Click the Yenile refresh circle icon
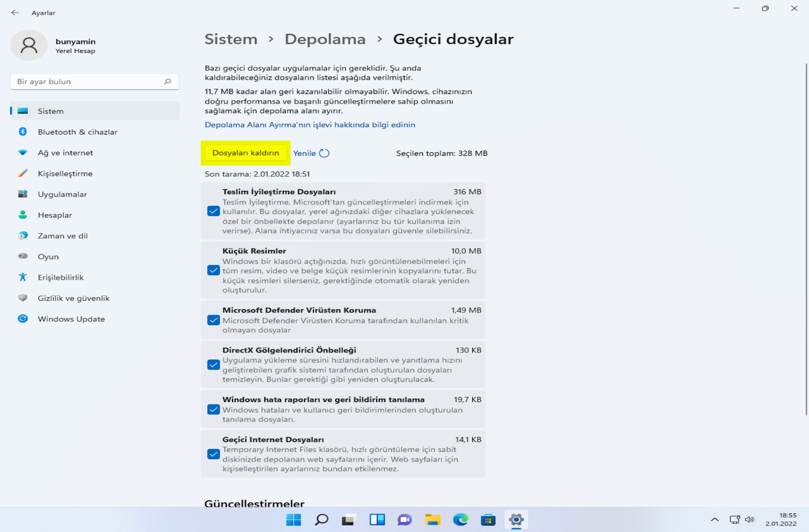Screen dimensions: 809x532 click(x=324, y=153)
